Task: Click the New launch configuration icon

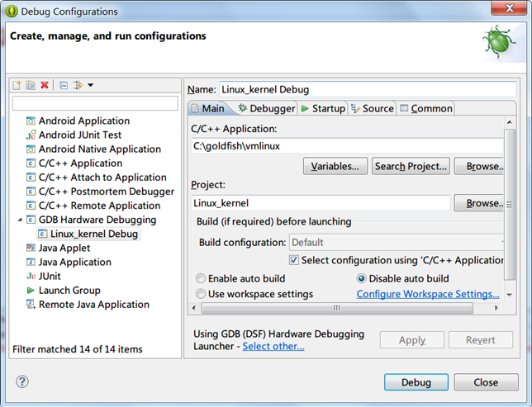Action: pos(17,85)
